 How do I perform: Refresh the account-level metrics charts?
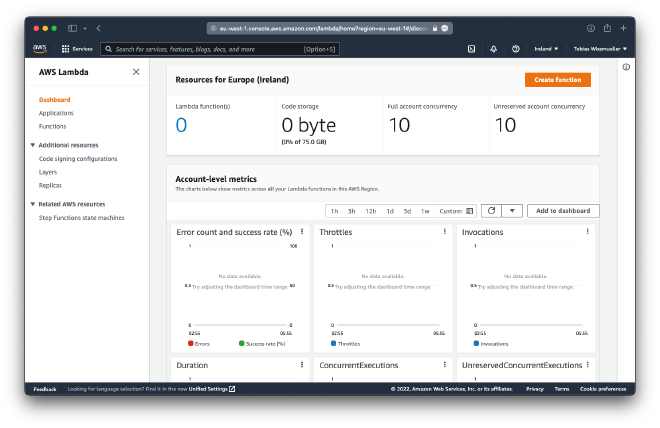(490, 211)
